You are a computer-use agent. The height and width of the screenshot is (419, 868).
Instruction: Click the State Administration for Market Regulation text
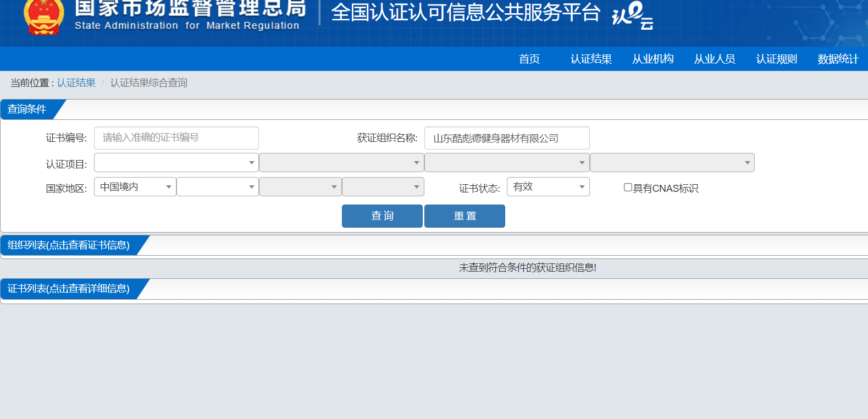click(x=187, y=26)
